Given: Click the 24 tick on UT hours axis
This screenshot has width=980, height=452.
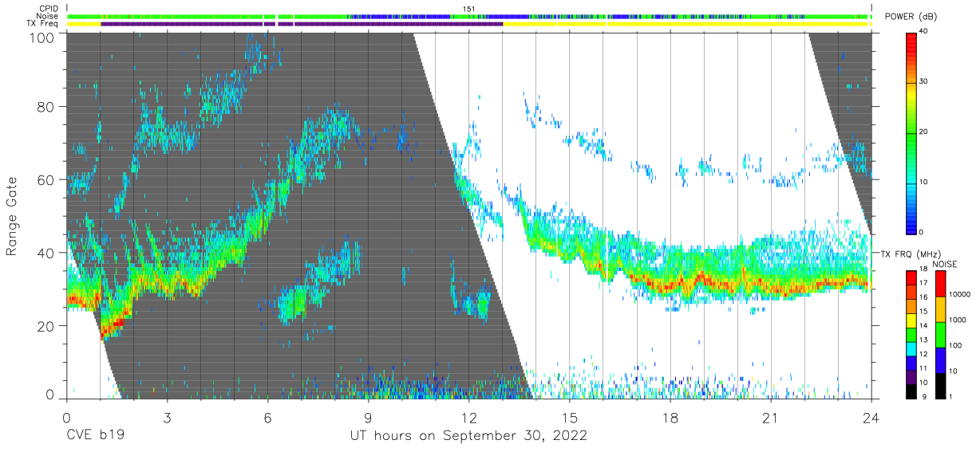Looking at the screenshot, I should (871, 417).
